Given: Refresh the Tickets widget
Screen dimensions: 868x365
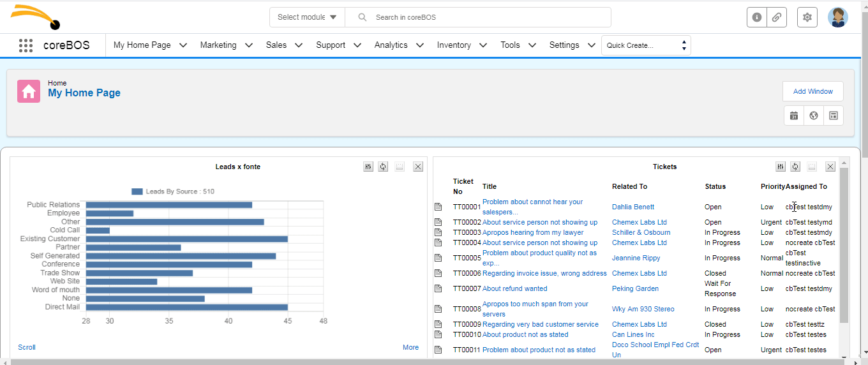Looking at the screenshot, I should [795, 167].
